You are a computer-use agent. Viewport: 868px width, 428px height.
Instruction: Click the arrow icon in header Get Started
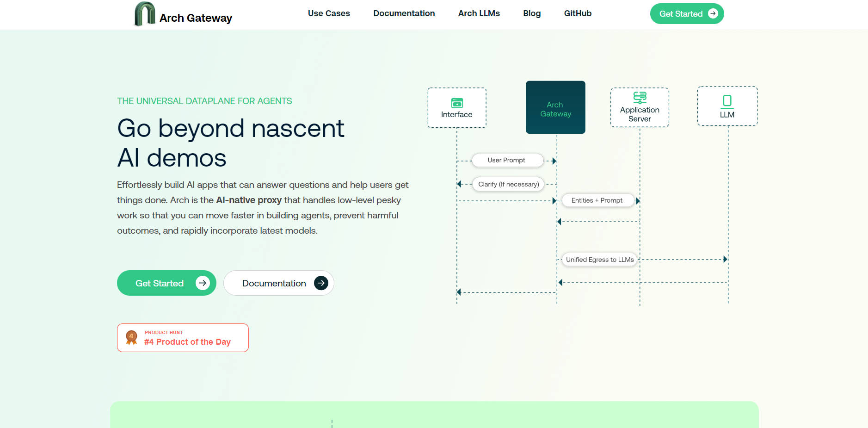tap(713, 13)
